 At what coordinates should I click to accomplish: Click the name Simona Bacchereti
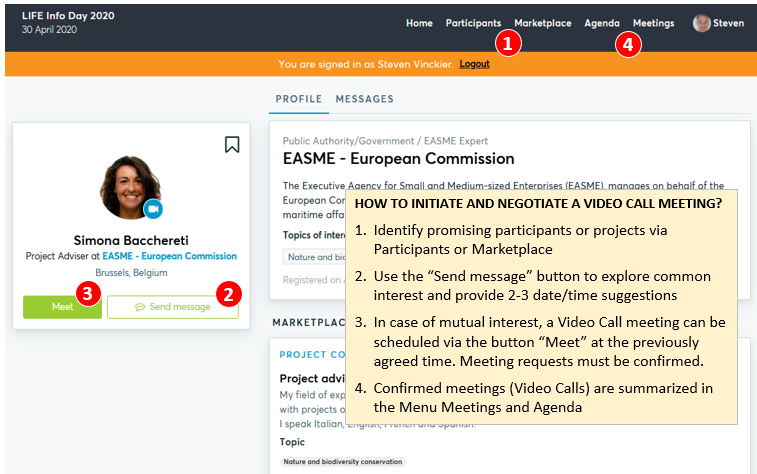point(131,240)
